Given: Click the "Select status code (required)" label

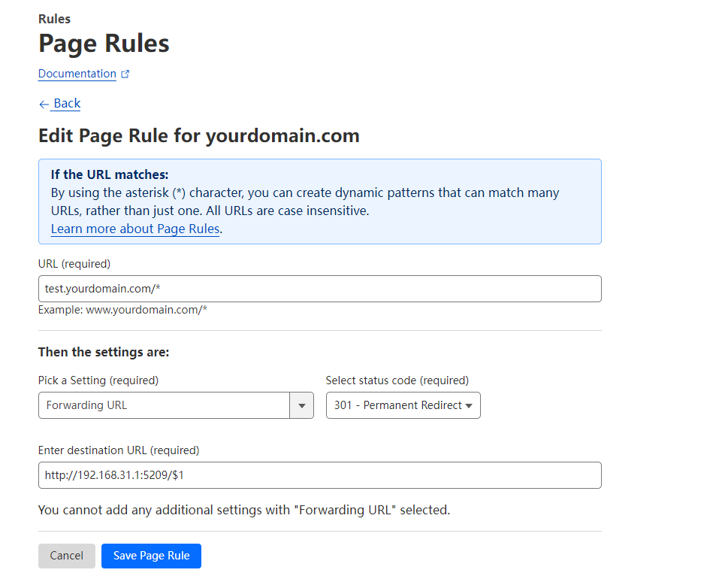Looking at the screenshot, I should point(397,380).
